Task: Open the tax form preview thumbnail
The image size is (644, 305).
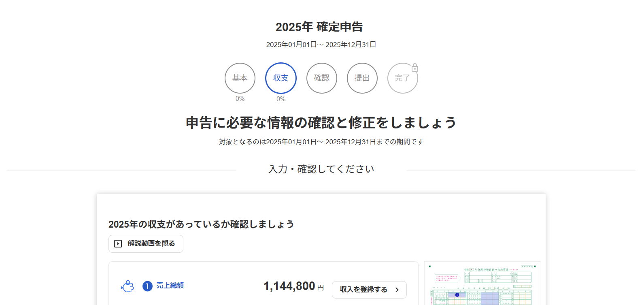Action: (482, 284)
